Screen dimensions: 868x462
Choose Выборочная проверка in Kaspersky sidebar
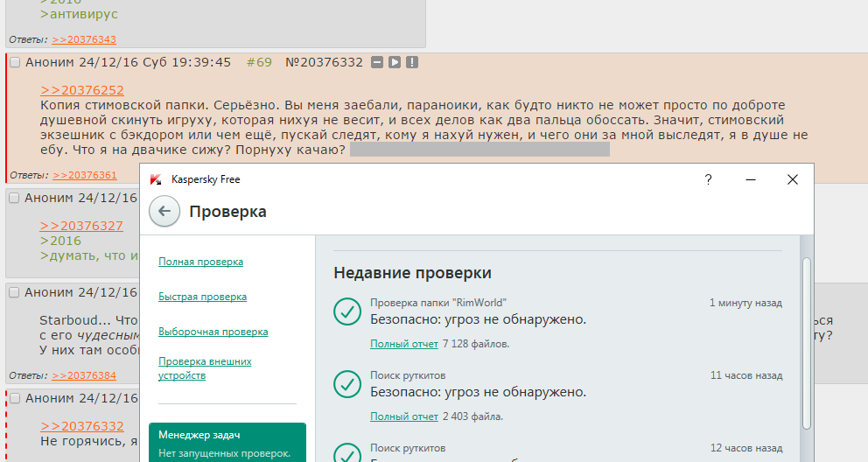pyautogui.click(x=213, y=332)
